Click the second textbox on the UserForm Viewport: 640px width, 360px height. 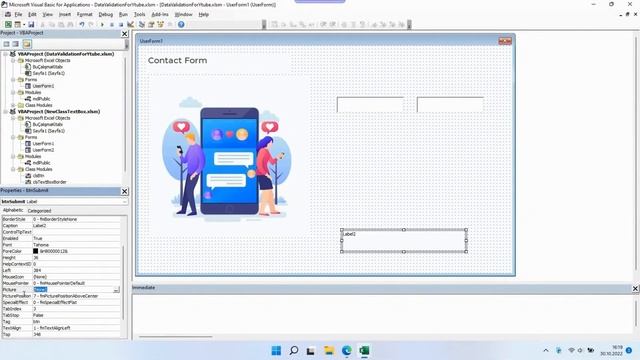tap(451, 104)
